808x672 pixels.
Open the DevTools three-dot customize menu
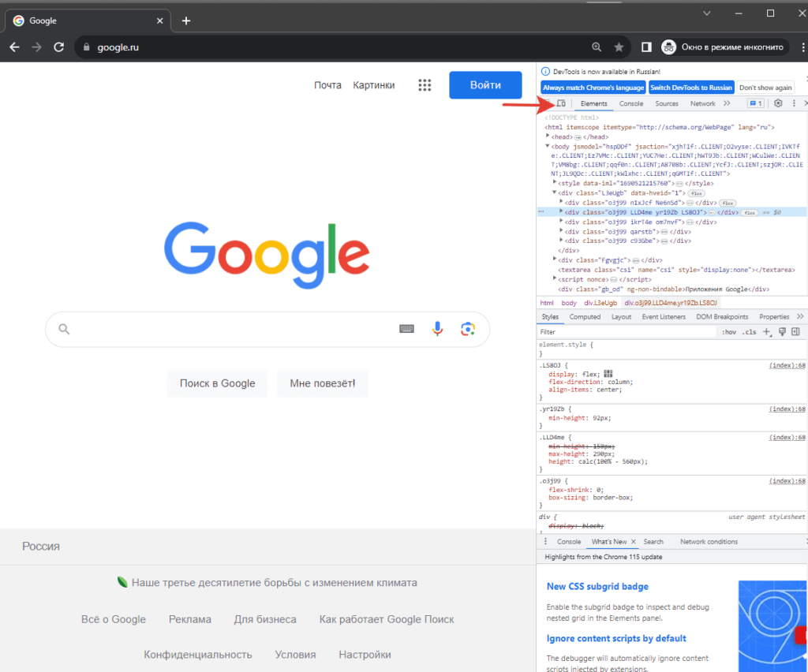[x=794, y=103]
